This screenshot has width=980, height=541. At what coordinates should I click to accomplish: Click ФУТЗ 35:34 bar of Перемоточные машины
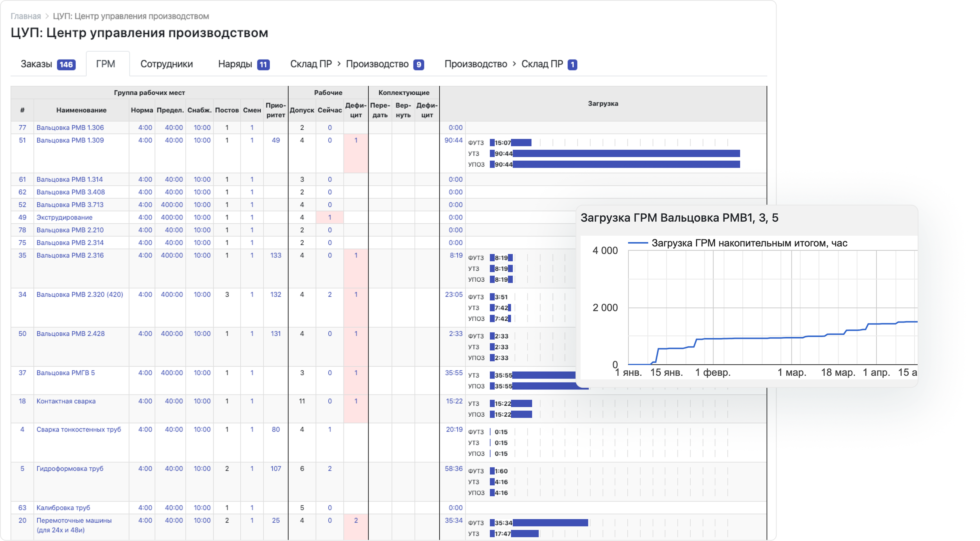click(x=539, y=523)
